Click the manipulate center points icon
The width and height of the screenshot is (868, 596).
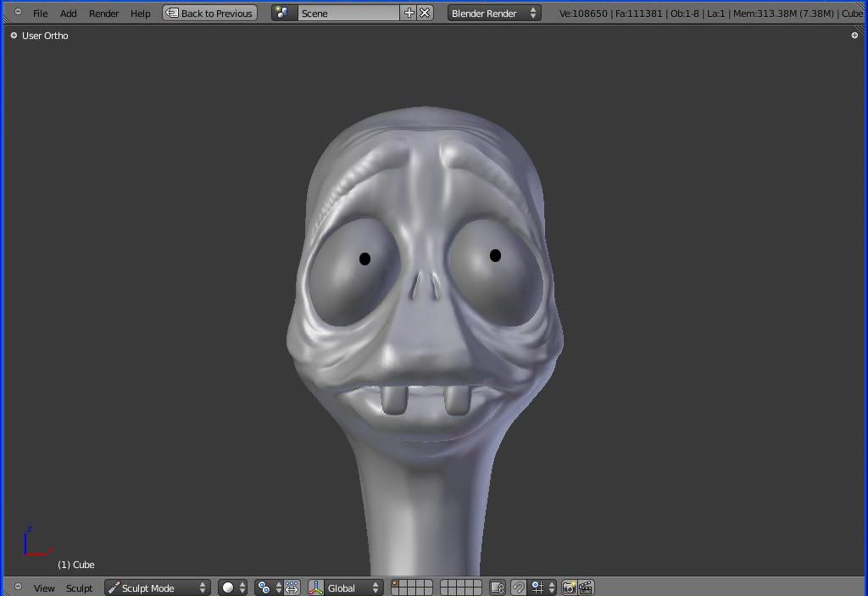[292, 588]
